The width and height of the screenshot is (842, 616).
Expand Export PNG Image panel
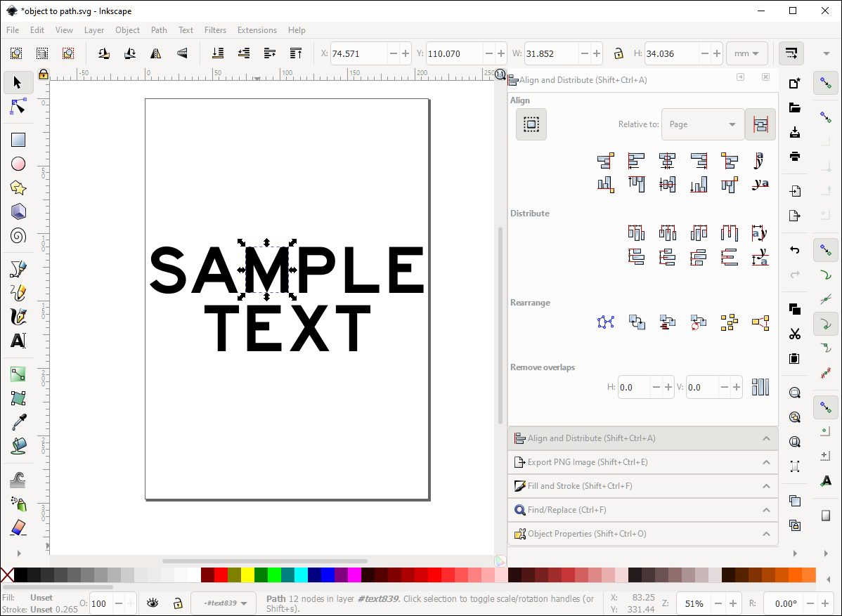pos(642,462)
